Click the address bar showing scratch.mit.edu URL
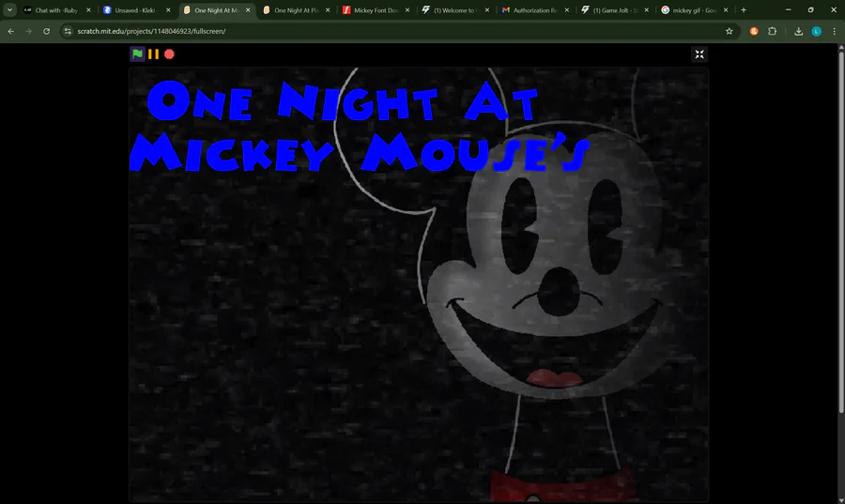Viewport: 845px width, 504px height. pos(399,31)
